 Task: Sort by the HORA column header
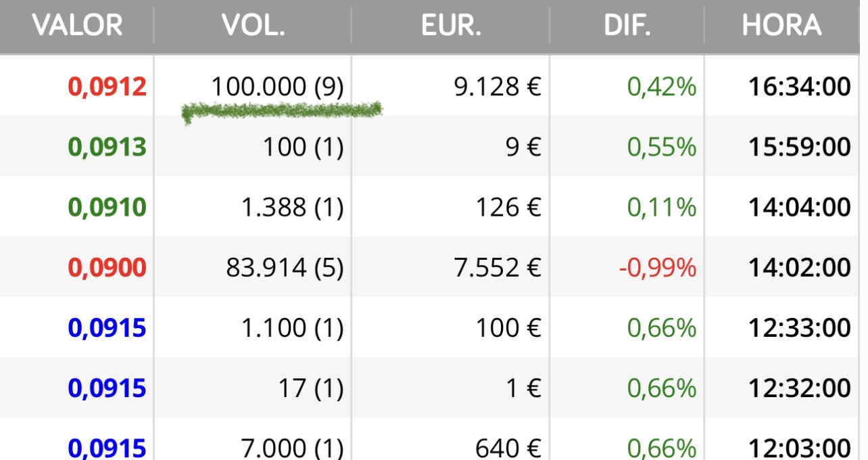pyautogui.click(x=782, y=26)
